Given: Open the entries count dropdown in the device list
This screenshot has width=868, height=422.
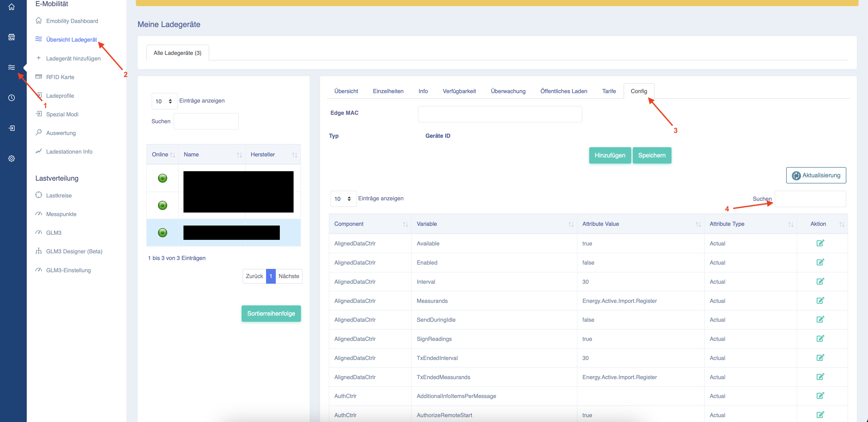Looking at the screenshot, I should point(164,101).
